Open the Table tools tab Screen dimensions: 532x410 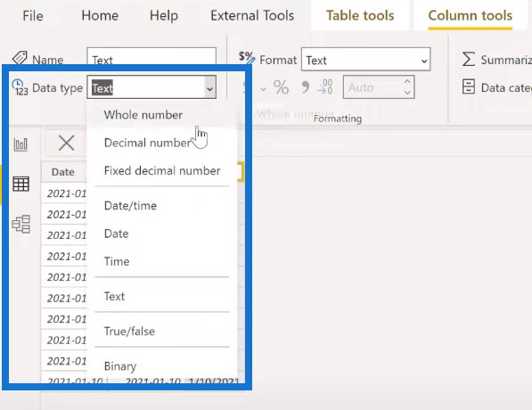(360, 16)
